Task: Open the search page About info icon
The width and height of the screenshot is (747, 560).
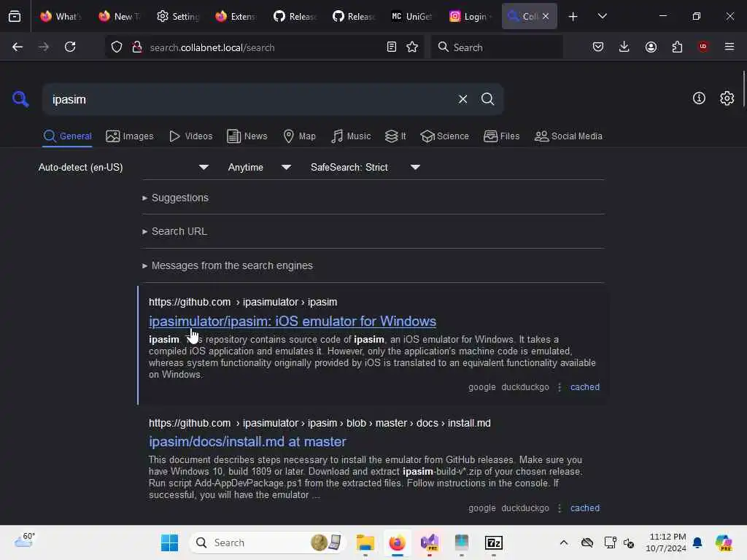Action: [x=699, y=98]
